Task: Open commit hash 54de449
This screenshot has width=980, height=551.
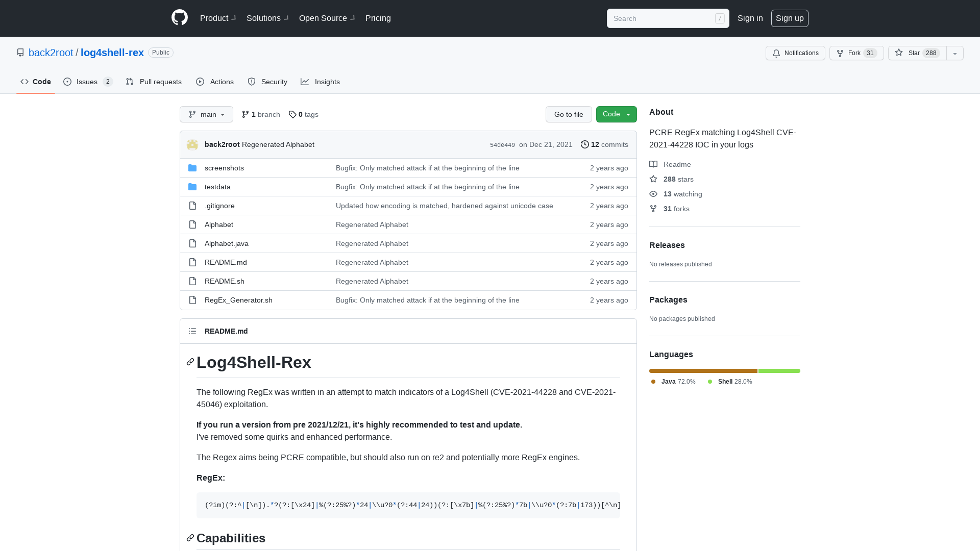Action: tap(502, 145)
